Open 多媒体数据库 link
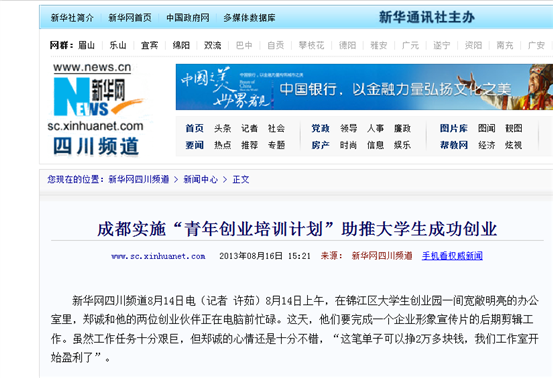 249,18
